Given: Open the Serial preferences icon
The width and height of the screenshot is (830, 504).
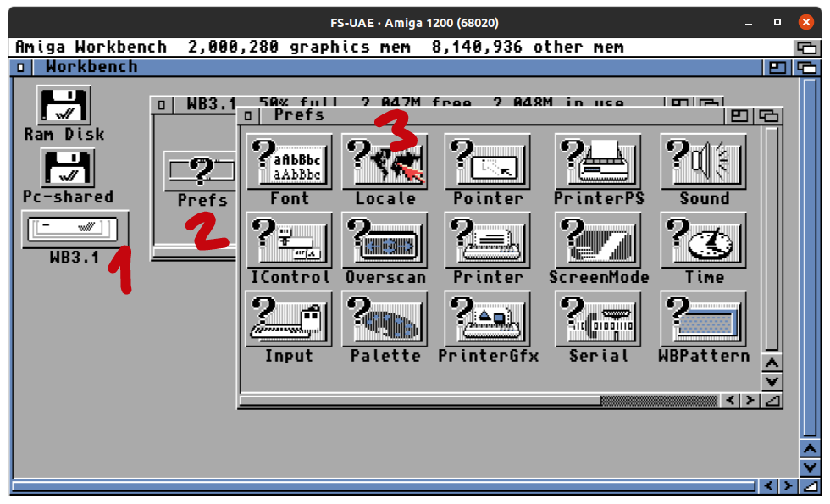Looking at the screenshot, I should click(598, 318).
